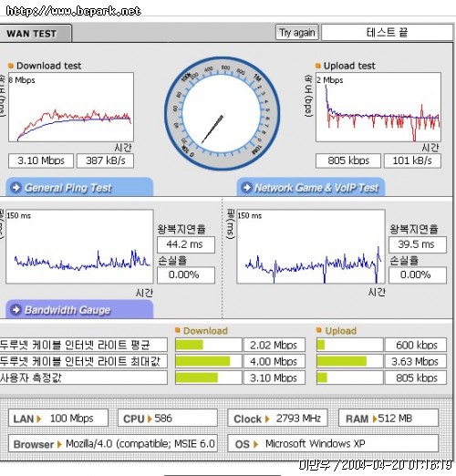Click the 두루넷 케이블 인터넷 라이트 평균 row label
Viewport: 456px width, 476px height.
83,345
